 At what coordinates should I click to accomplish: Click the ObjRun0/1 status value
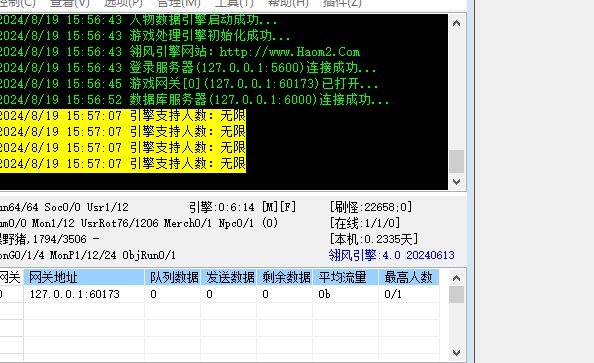149,255
